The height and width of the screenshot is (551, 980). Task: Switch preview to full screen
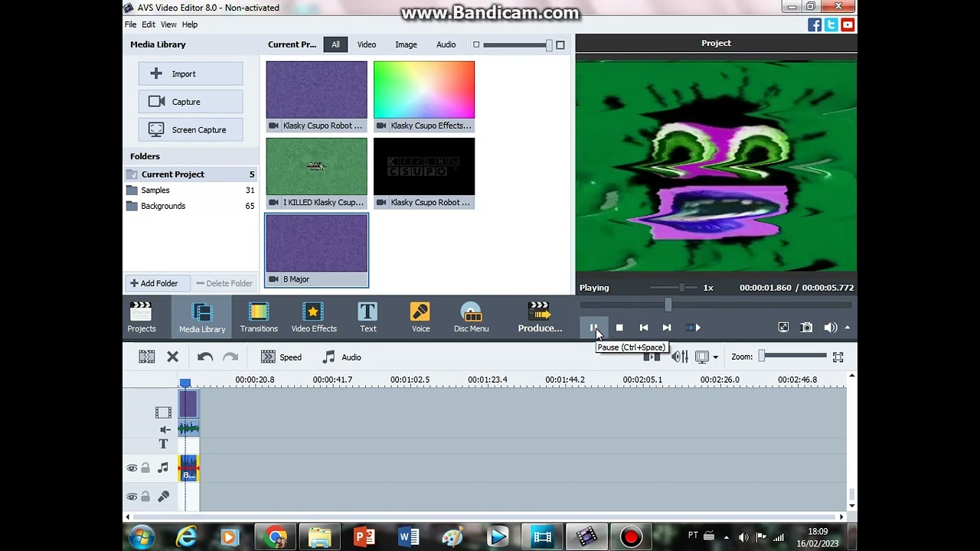783,328
